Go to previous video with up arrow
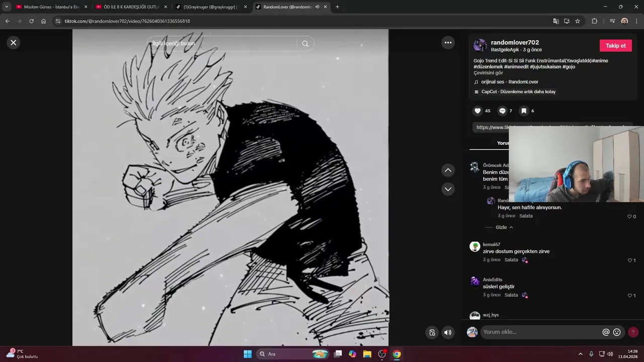 click(448, 170)
